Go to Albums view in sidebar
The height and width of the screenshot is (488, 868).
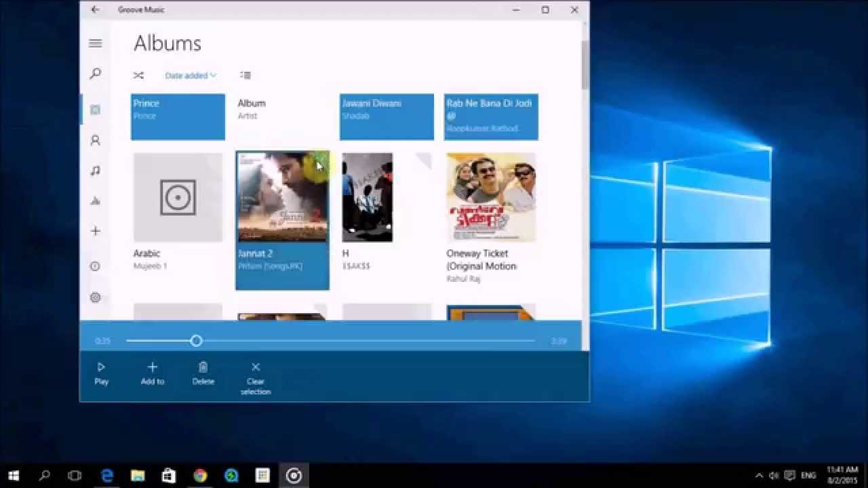95,110
